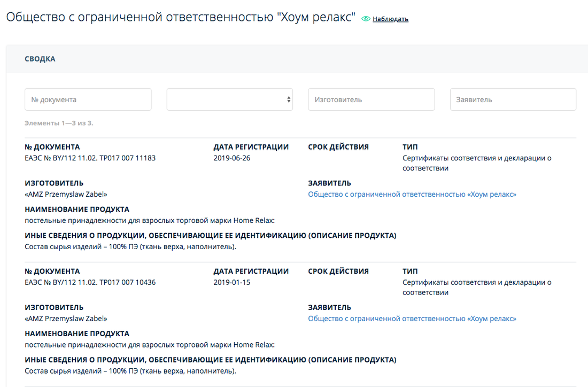Click the Заявитель filter field

513,99
